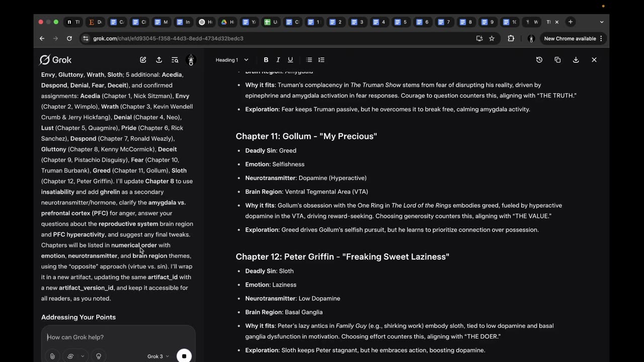Click the Deadly Sin: Sloth line

pos(269,271)
